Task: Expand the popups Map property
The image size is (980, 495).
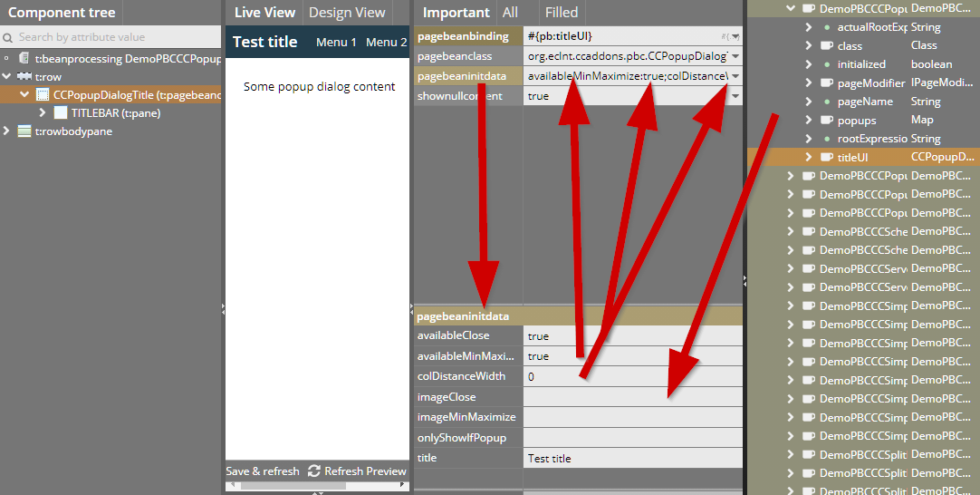Action: (809, 120)
